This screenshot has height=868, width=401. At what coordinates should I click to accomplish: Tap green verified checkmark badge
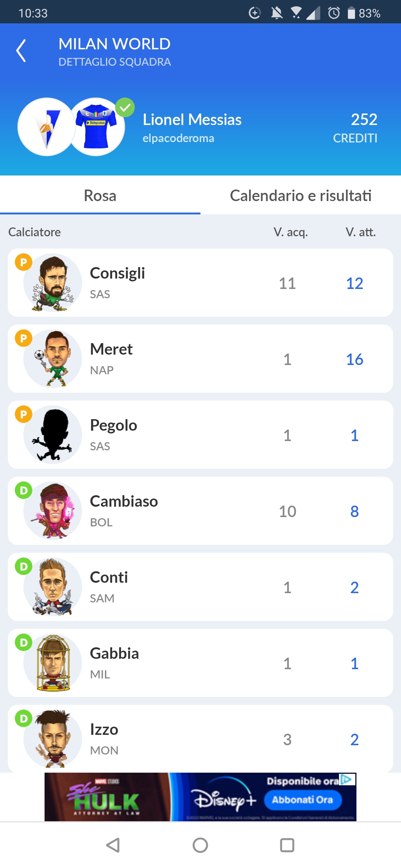point(125,108)
